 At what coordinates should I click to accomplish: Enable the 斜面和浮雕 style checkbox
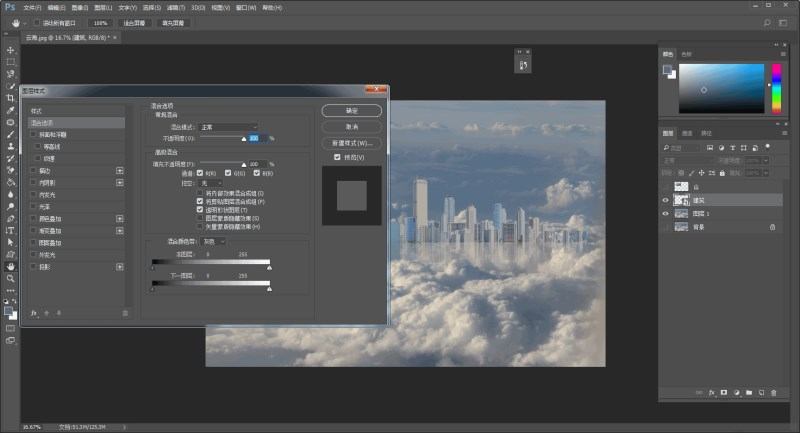(33, 134)
